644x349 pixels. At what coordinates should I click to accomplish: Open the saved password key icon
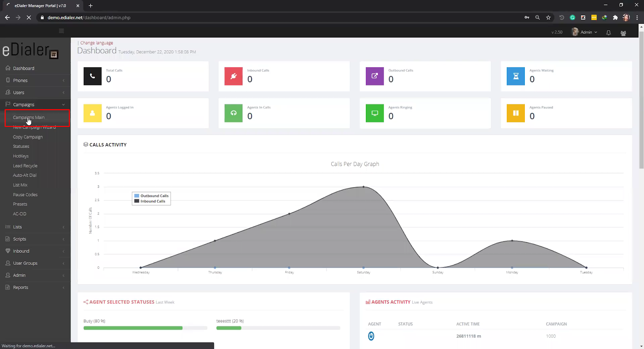pos(527,17)
